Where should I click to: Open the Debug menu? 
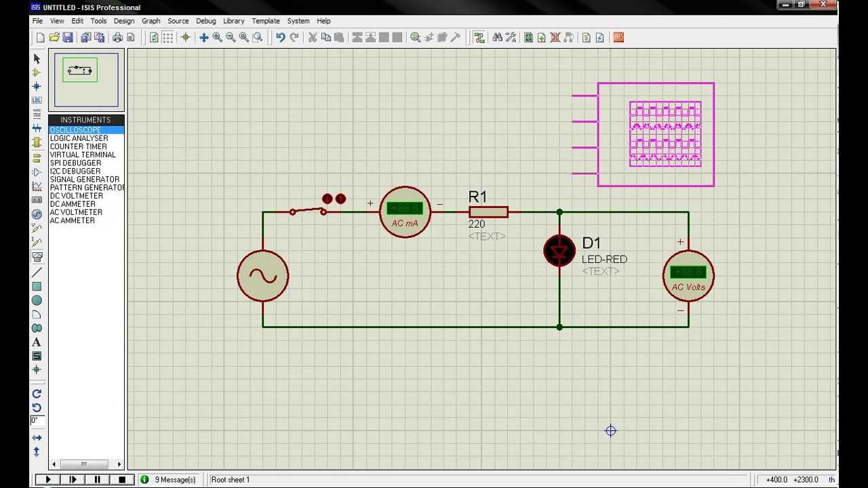pyautogui.click(x=206, y=21)
